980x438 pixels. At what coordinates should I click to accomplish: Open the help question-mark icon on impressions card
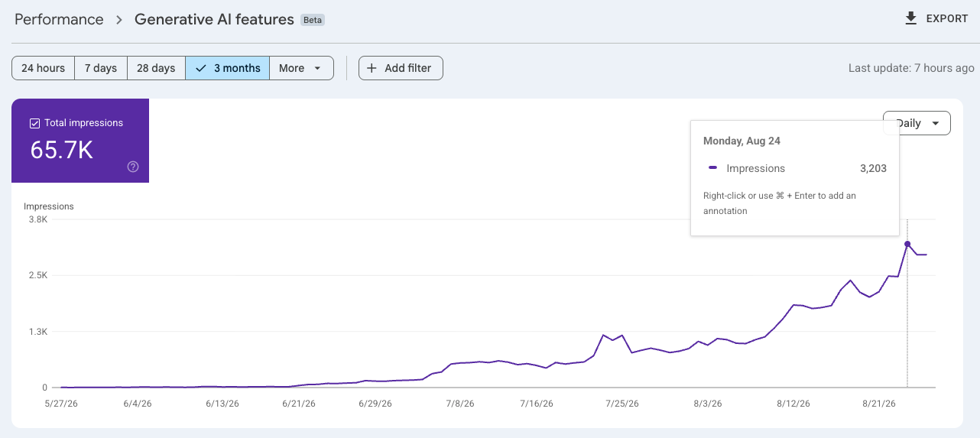[133, 167]
